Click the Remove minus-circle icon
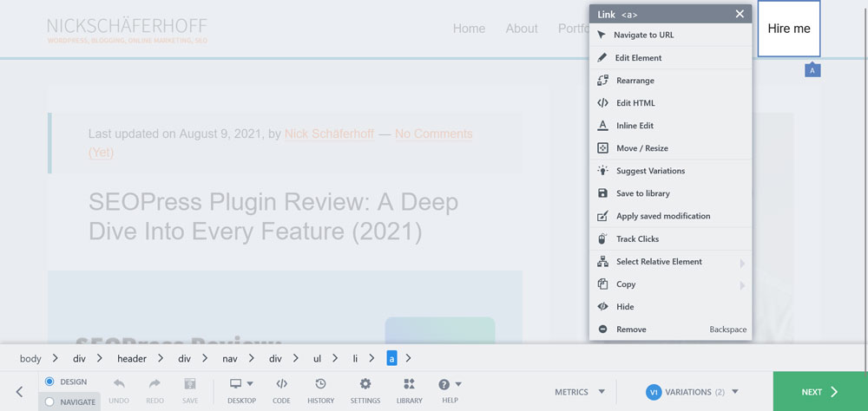This screenshot has height=411, width=868. click(603, 329)
